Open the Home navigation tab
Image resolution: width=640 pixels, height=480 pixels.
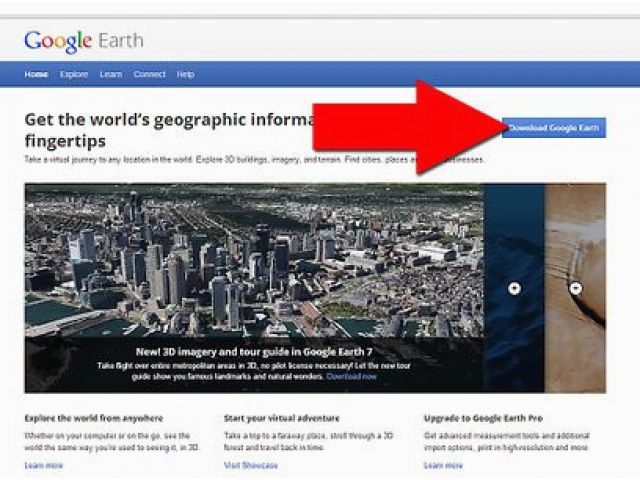click(36, 74)
